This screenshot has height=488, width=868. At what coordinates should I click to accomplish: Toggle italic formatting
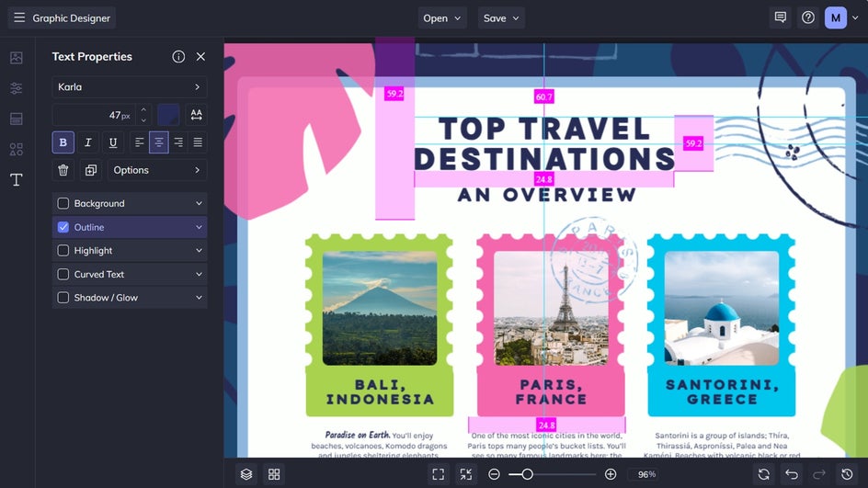click(88, 142)
